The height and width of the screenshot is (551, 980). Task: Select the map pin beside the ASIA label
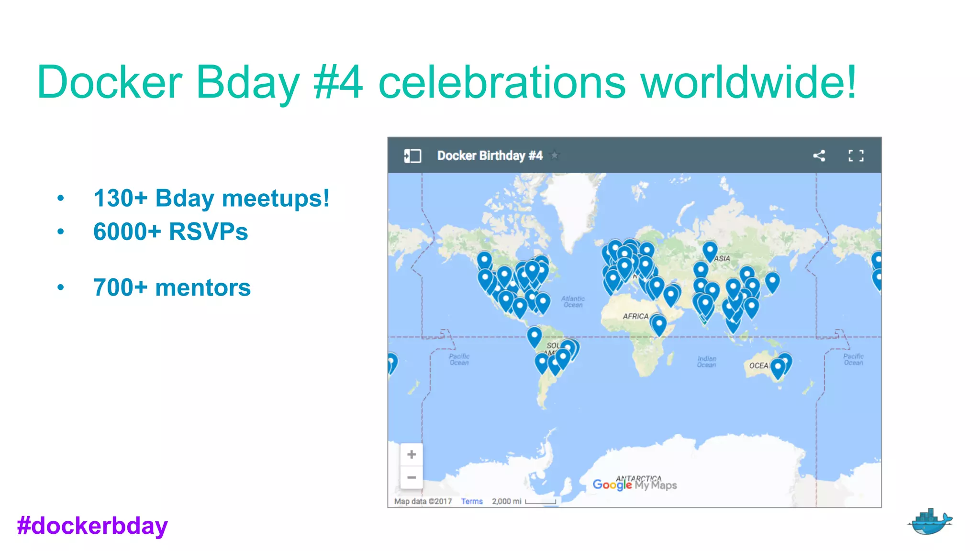pos(710,251)
